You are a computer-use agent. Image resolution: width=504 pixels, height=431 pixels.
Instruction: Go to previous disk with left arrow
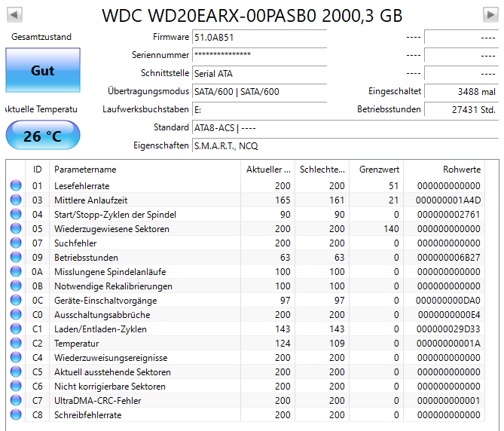click(14, 15)
